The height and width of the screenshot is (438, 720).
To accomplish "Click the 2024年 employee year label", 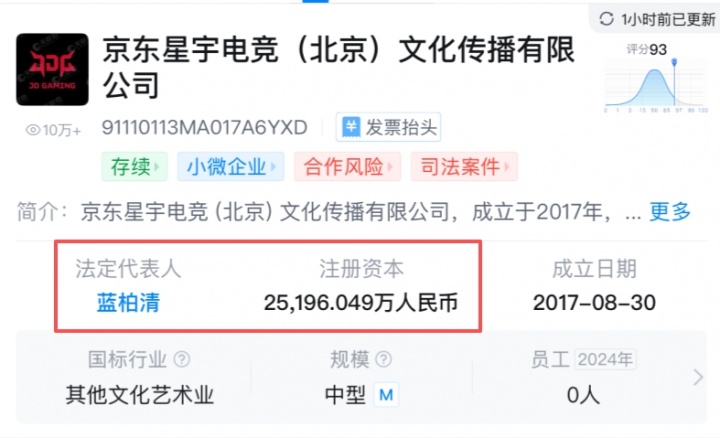I will pyautogui.click(x=605, y=359).
